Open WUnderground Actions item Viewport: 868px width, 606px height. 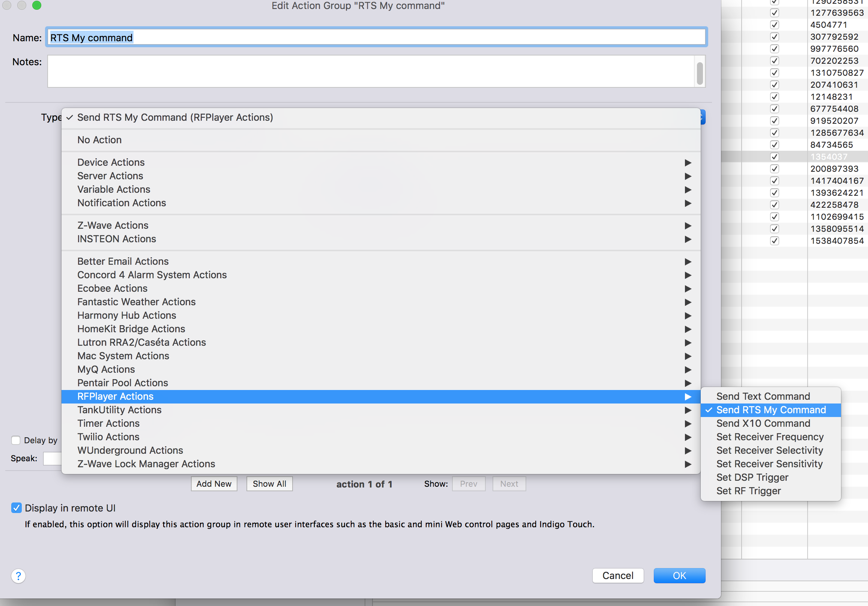381,450
